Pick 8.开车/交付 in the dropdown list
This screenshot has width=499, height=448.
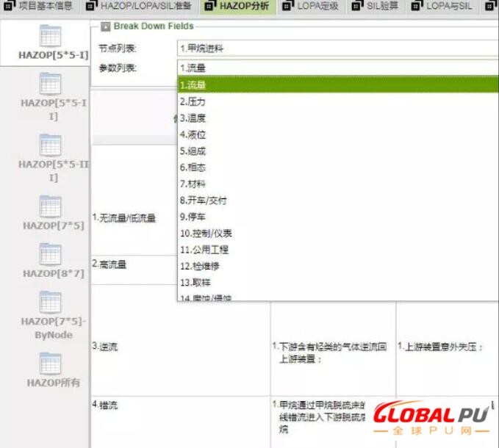[204, 200]
